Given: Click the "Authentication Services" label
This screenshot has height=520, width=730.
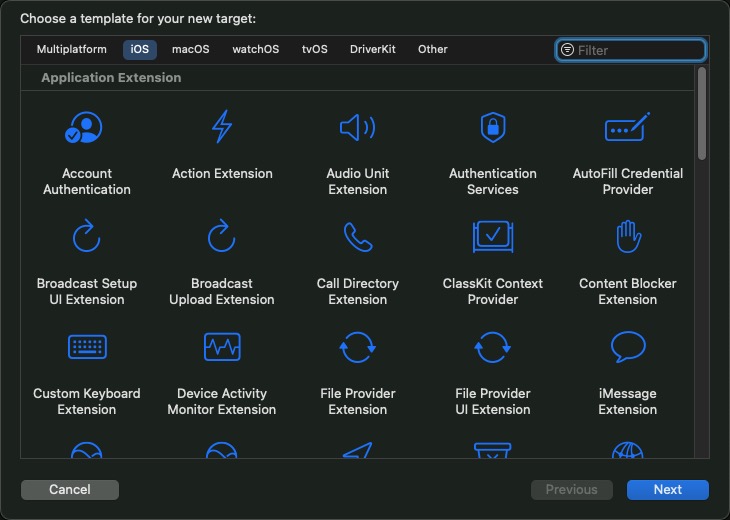Looking at the screenshot, I should (493, 182).
